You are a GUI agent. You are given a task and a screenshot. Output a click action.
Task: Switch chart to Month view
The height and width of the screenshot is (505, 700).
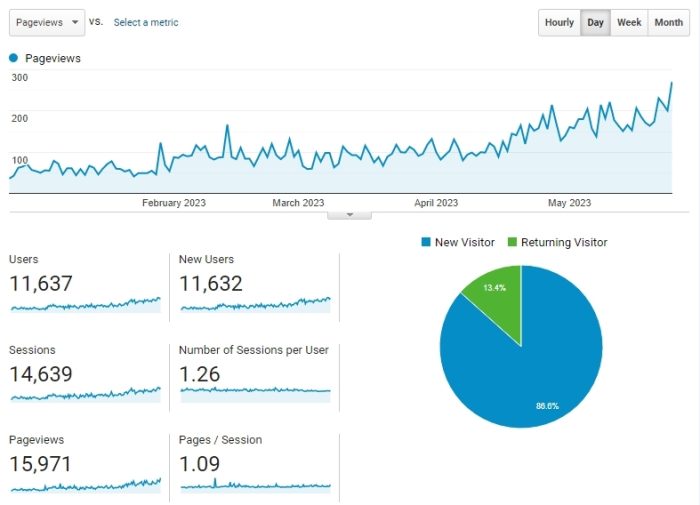(668, 22)
